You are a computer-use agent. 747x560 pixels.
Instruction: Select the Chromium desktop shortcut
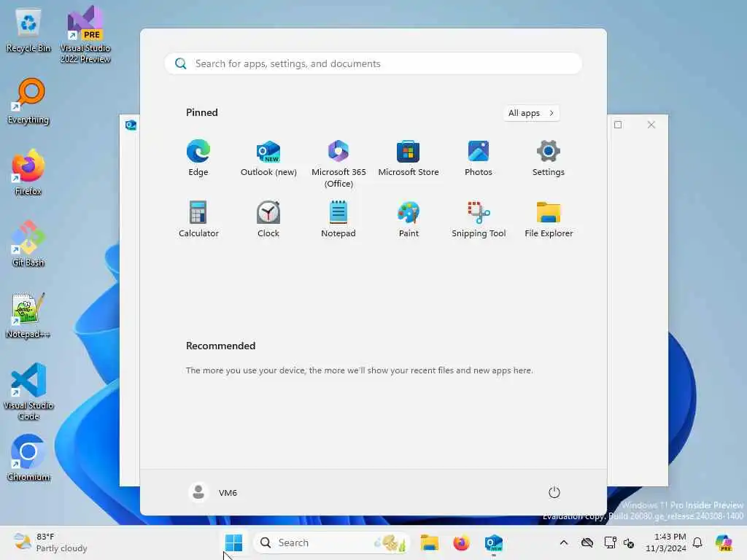point(28,458)
